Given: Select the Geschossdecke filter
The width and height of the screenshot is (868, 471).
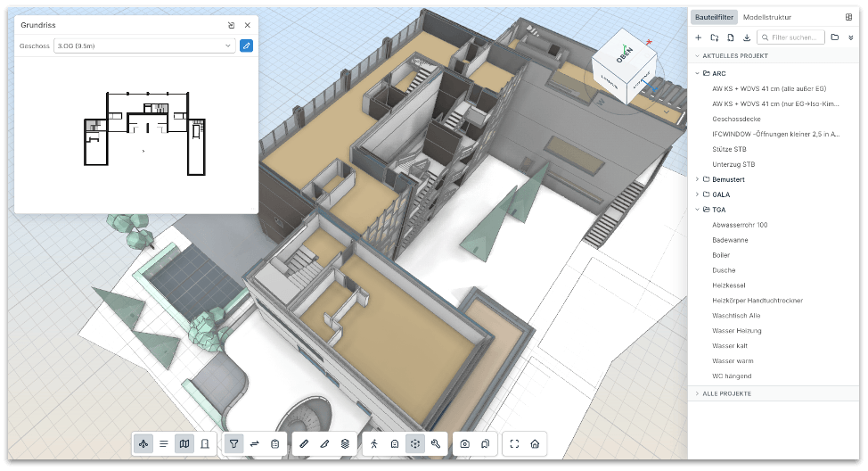Looking at the screenshot, I should [x=736, y=120].
